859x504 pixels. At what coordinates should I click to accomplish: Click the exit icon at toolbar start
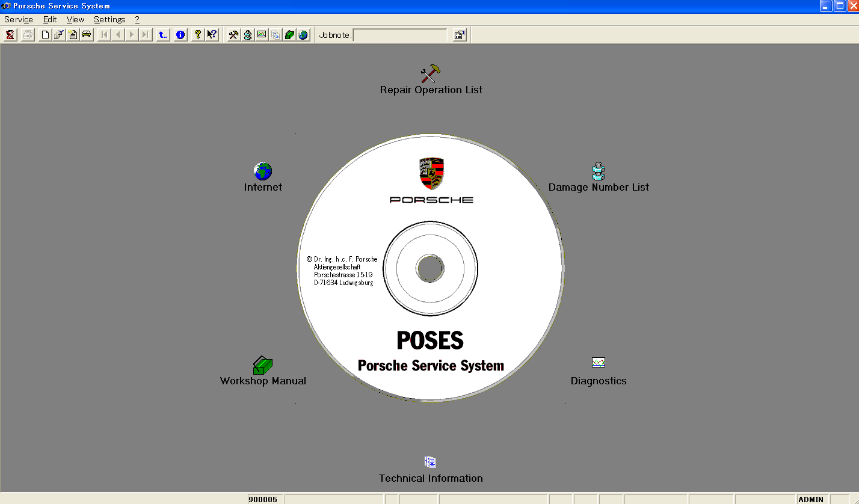(x=10, y=35)
